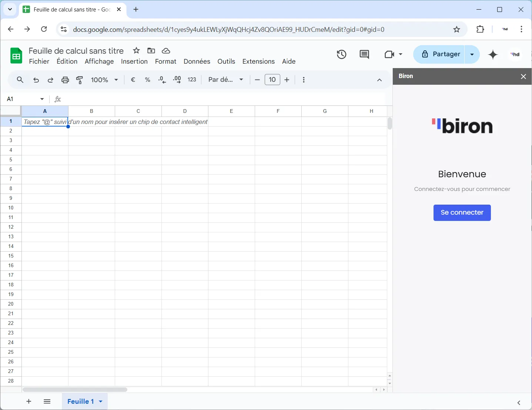Expand the collapsed side panel arrow
Viewport: 532px width, 410px height.
(519, 403)
